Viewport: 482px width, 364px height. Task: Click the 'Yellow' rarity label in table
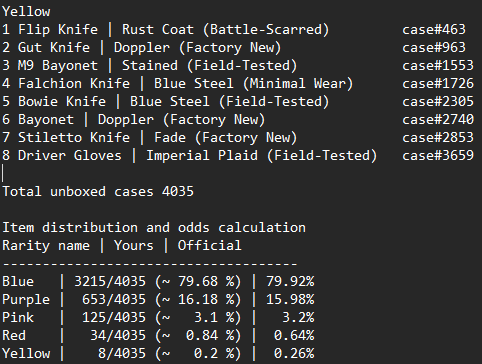click(x=26, y=354)
